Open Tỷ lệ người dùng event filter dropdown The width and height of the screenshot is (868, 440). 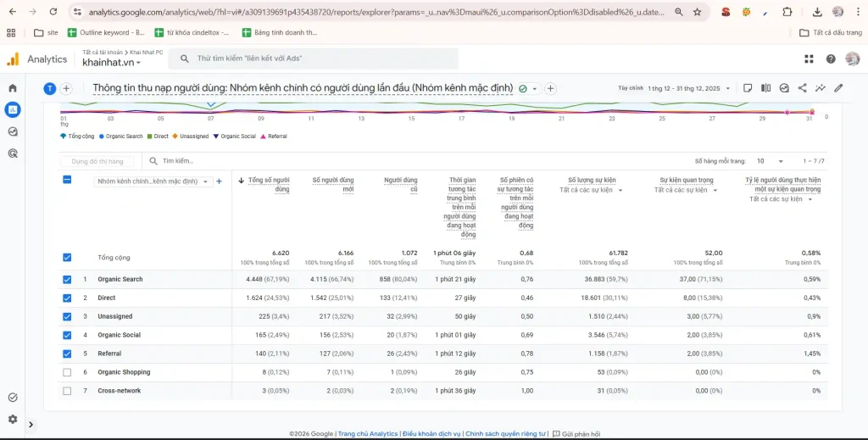click(781, 198)
